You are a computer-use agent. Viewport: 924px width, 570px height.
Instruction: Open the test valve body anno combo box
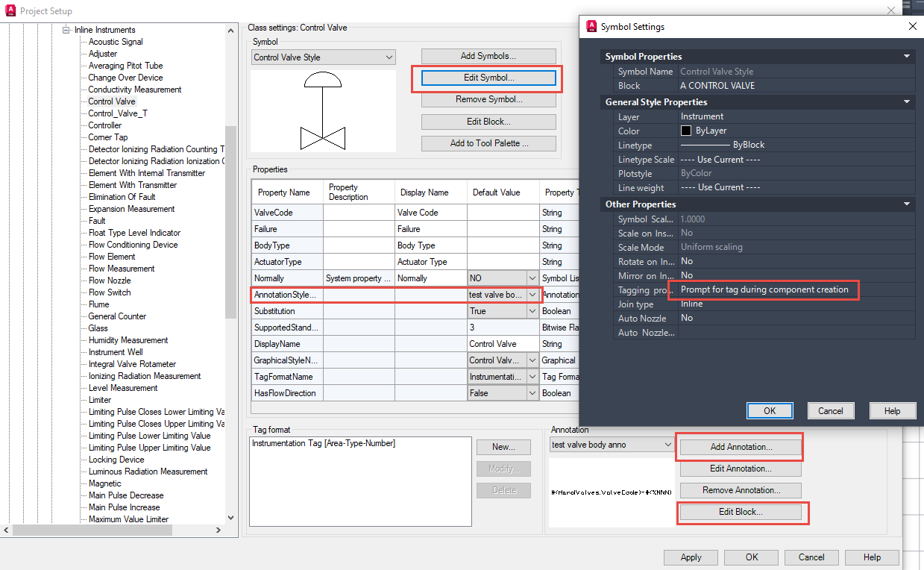click(x=669, y=444)
